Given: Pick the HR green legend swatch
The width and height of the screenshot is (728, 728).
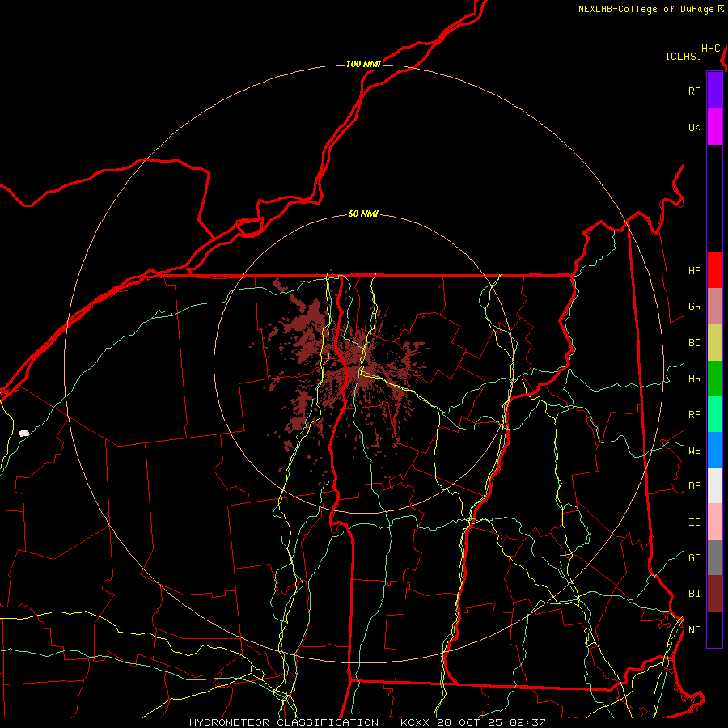Looking at the screenshot, I should 714,379.
